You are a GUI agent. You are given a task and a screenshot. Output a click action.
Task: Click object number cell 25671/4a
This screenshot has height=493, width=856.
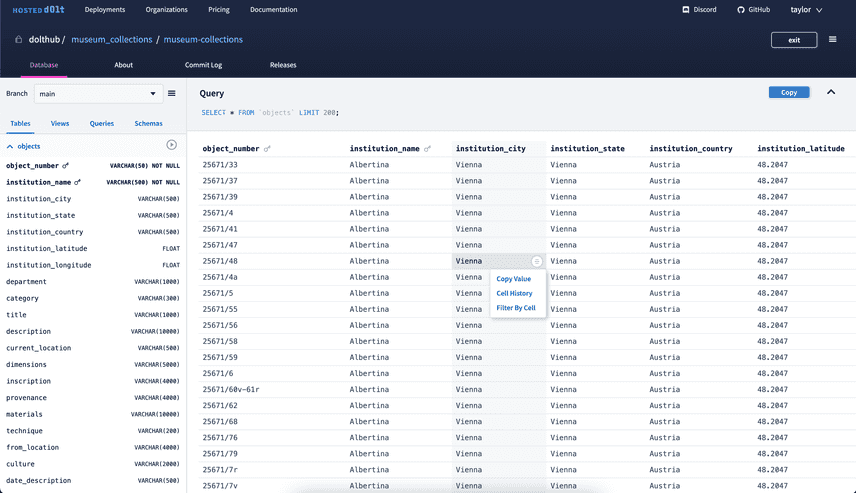pyautogui.click(x=220, y=277)
